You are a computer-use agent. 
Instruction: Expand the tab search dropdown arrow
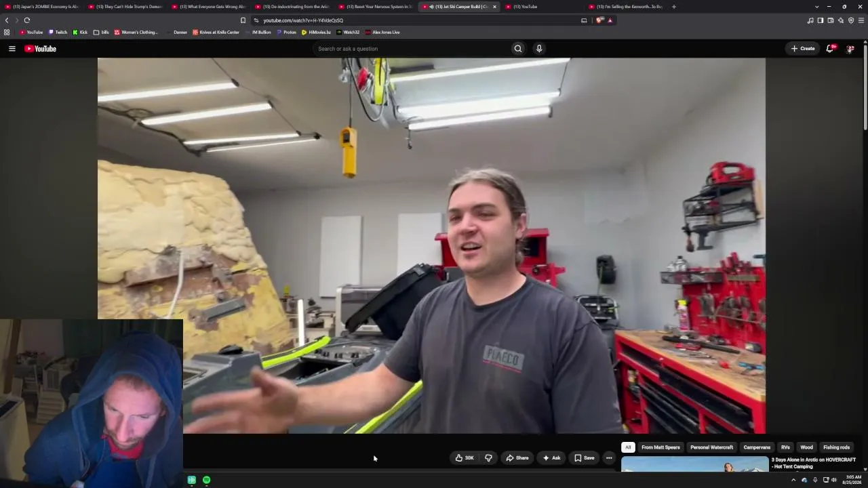[x=816, y=7]
